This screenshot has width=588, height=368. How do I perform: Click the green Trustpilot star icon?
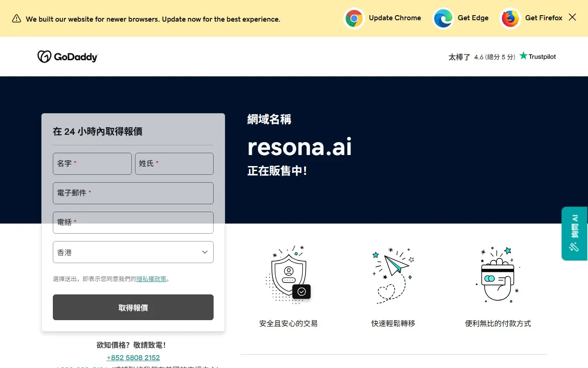pos(523,56)
